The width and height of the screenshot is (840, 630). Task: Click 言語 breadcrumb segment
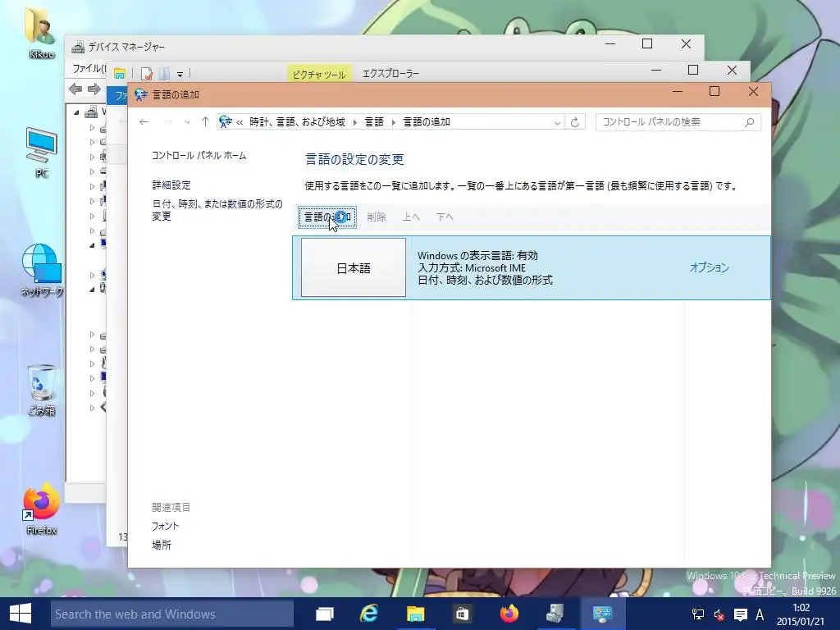(x=374, y=122)
